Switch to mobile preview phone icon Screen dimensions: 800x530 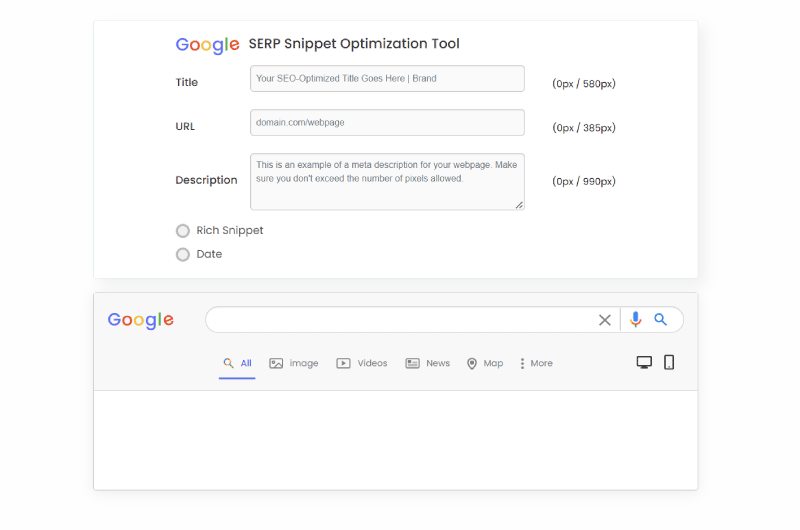(x=669, y=362)
